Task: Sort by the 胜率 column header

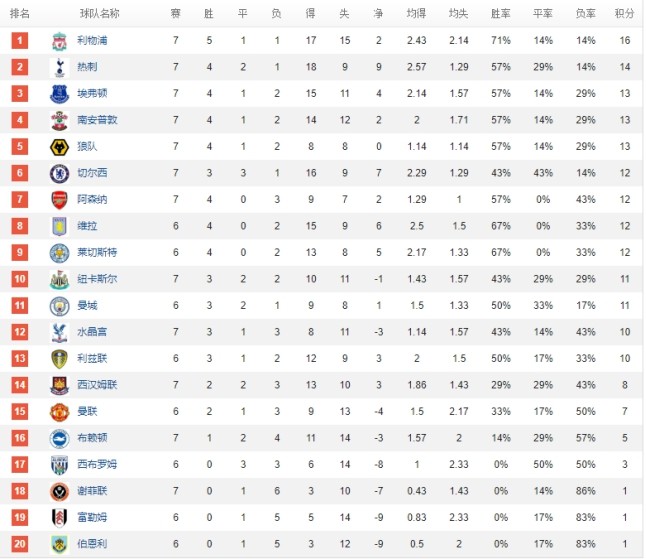Action: tap(501, 14)
